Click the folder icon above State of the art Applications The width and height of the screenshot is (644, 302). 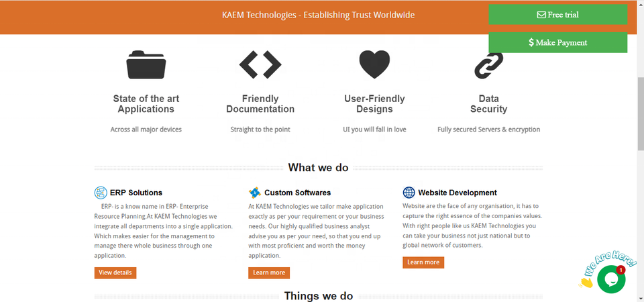(x=146, y=64)
